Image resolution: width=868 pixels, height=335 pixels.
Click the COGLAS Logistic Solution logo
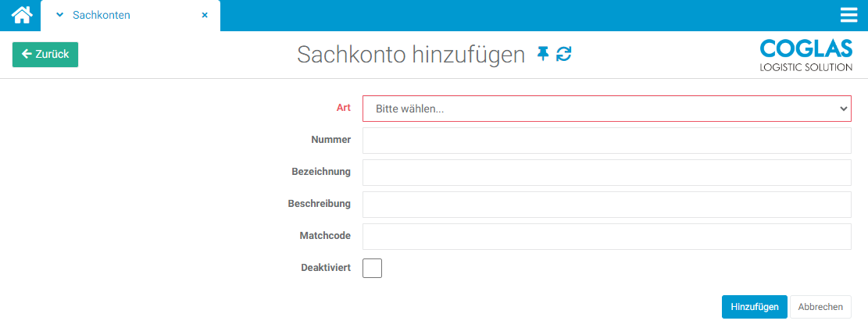805,55
